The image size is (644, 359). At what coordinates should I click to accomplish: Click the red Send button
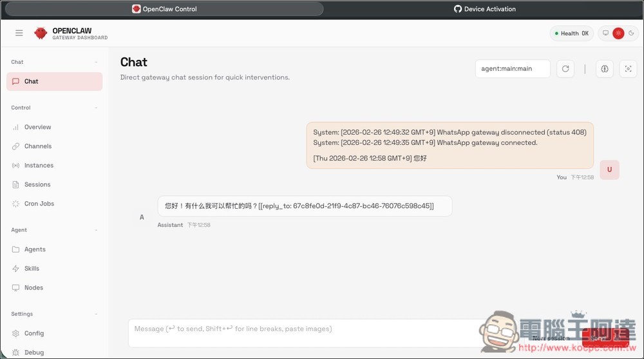(605, 338)
